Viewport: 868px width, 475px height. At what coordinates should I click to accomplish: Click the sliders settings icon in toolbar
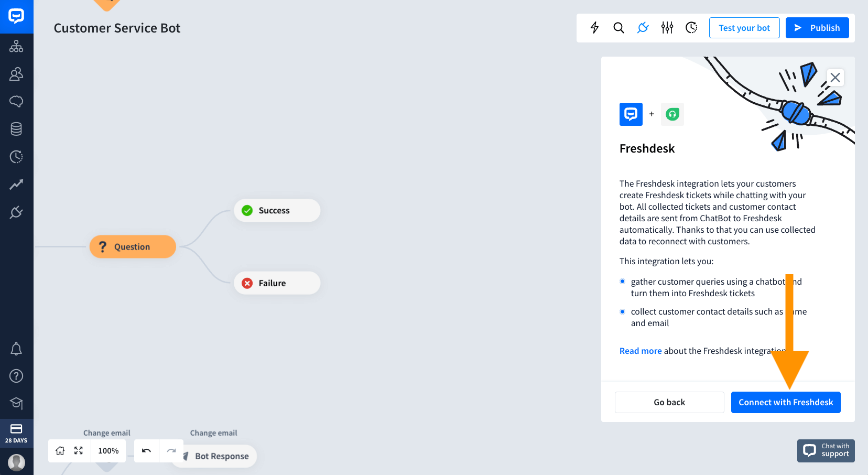click(667, 28)
